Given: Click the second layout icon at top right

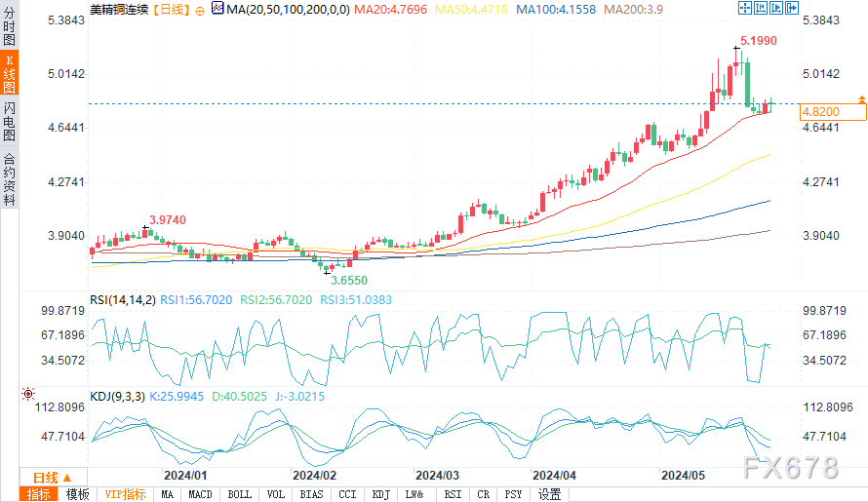Looking at the screenshot, I should pyautogui.click(x=761, y=8).
